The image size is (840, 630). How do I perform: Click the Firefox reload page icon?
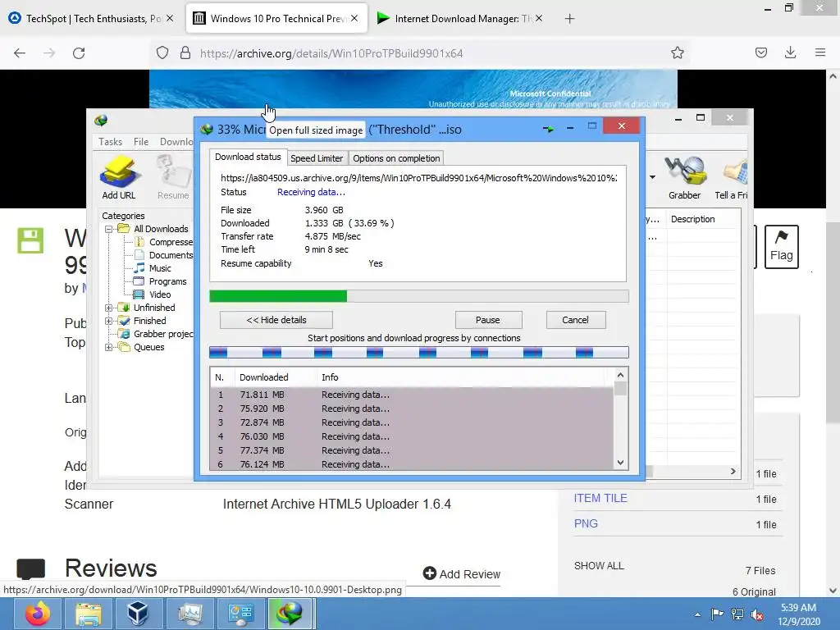click(x=79, y=53)
